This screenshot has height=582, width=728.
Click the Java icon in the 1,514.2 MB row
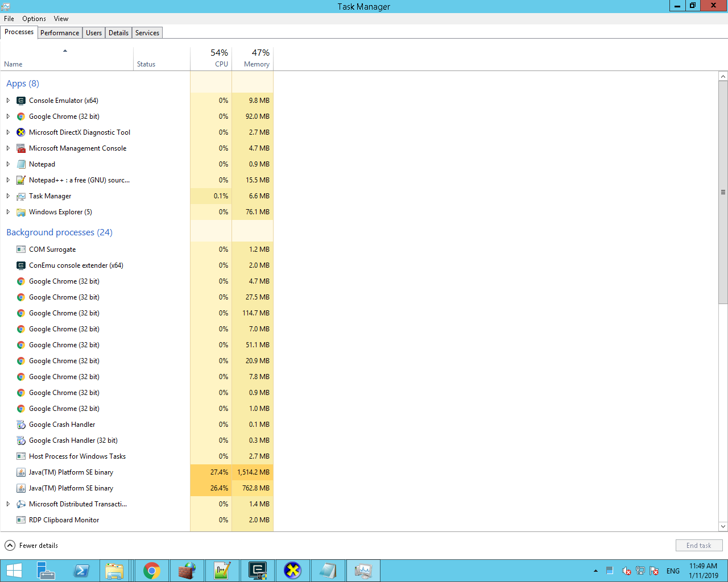pyautogui.click(x=21, y=472)
